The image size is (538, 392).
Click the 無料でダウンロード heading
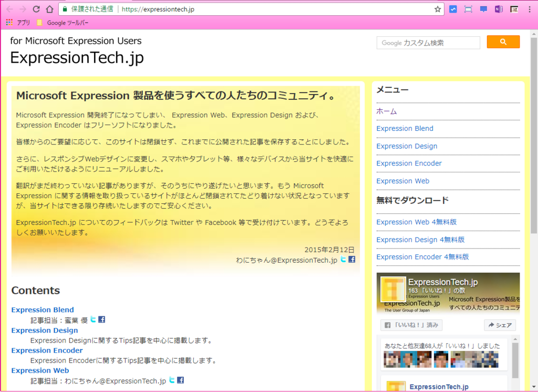(412, 200)
